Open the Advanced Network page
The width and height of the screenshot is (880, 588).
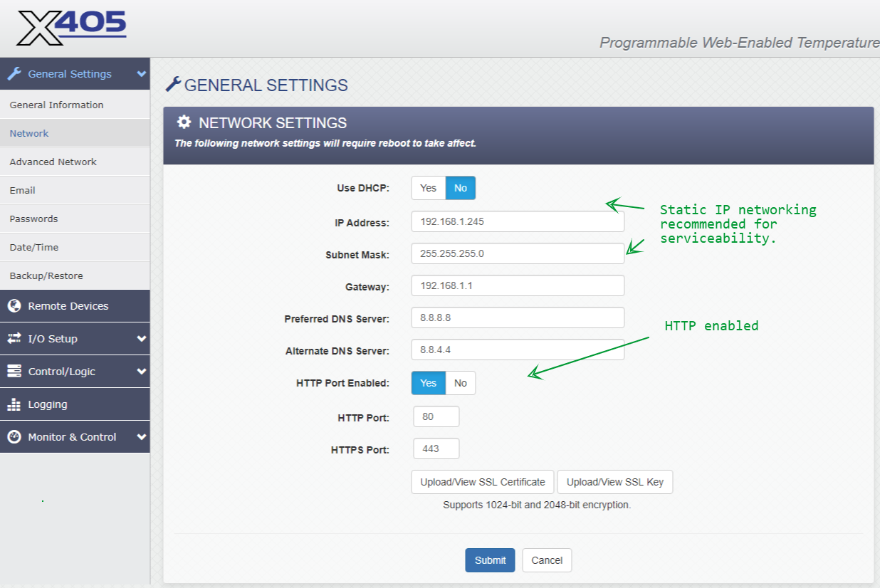(53, 162)
